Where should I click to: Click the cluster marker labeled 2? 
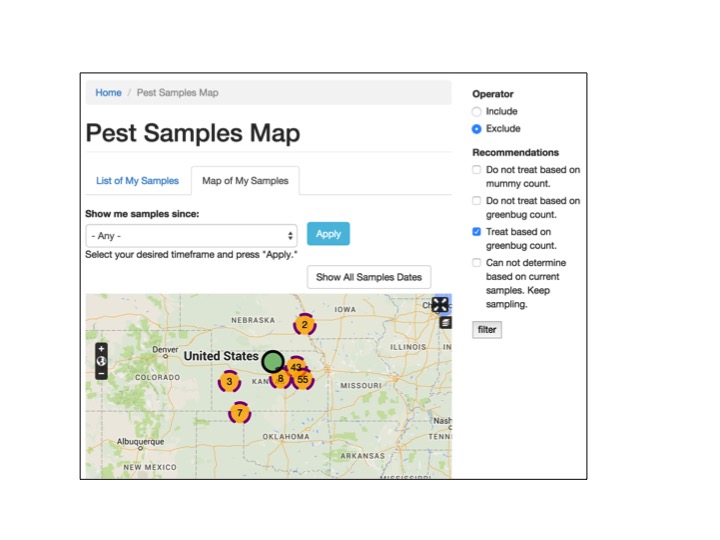click(304, 325)
